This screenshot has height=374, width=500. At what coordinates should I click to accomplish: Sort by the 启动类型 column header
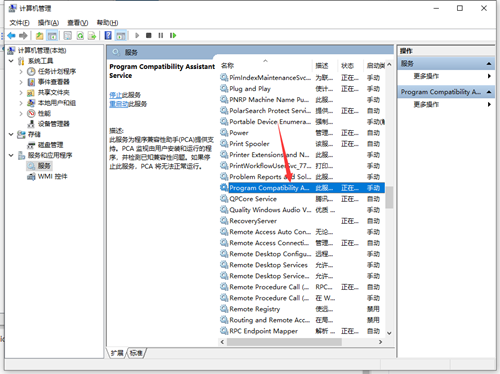[x=375, y=66]
